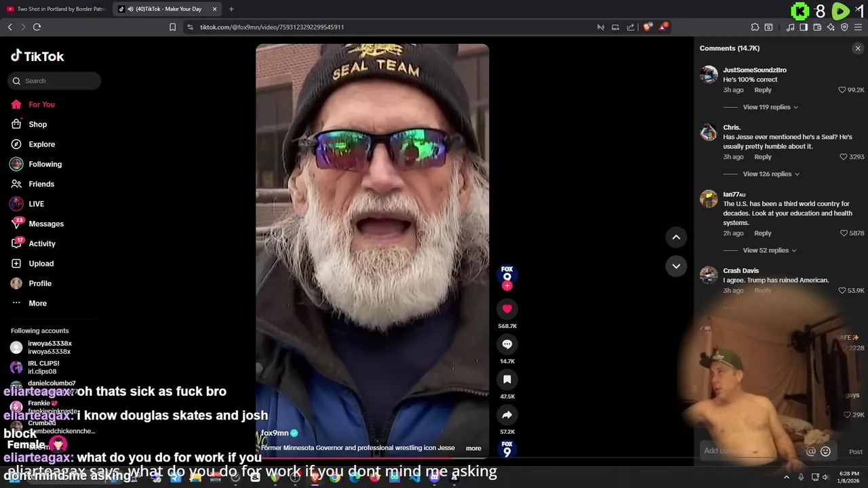Expand video caption with more

coord(473,448)
